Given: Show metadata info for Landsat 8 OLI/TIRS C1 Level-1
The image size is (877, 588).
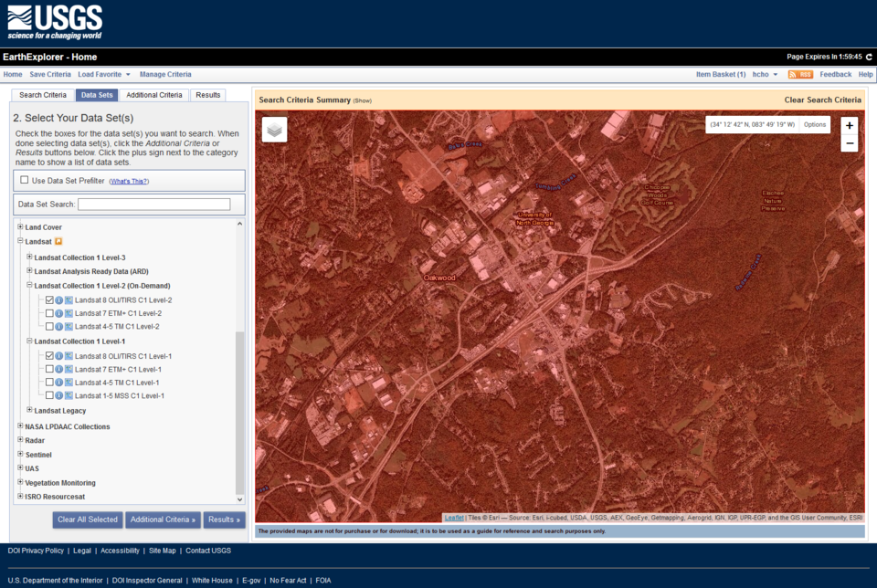Looking at the screenshot, I should (59, 355).
